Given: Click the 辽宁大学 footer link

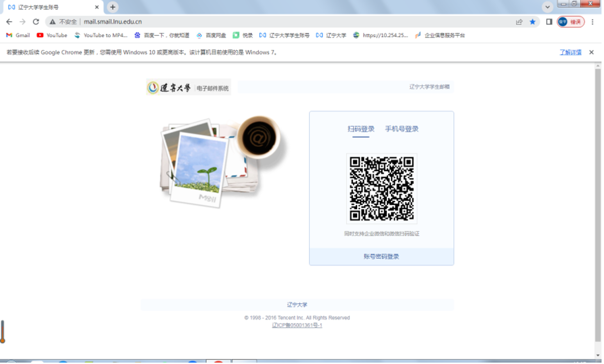Looking at the screenshot, I should [297, 305].
